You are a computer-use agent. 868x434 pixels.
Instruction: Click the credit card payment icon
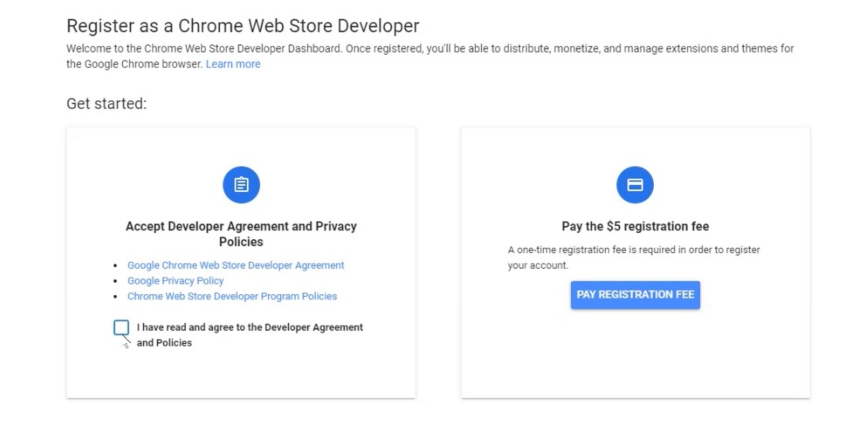[x=635, y=185]
